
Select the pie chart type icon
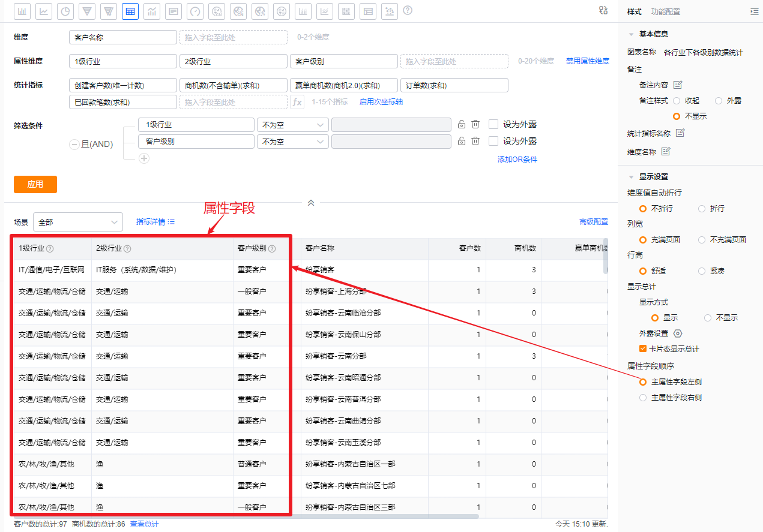[65, 11]
